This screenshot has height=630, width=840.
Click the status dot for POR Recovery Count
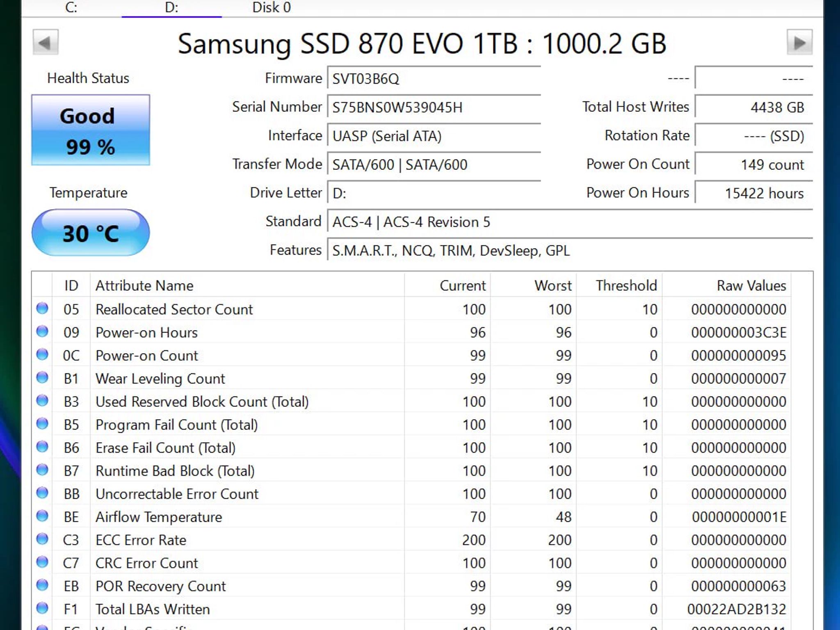click(42, 585)
